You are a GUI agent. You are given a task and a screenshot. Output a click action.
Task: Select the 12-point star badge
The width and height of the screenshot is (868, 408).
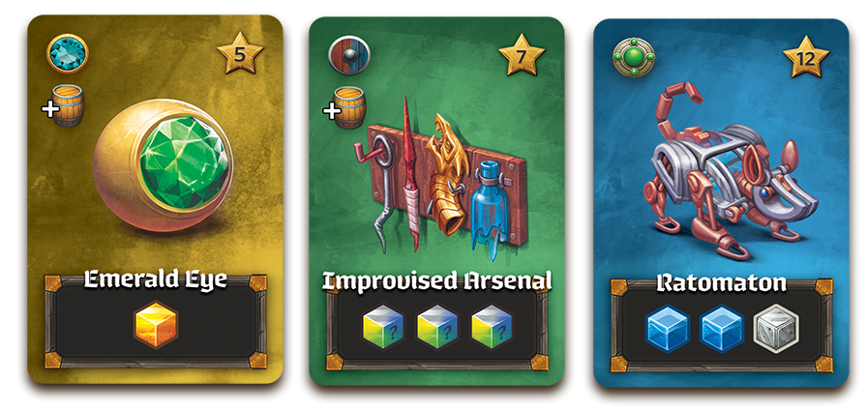coord(806,57)
